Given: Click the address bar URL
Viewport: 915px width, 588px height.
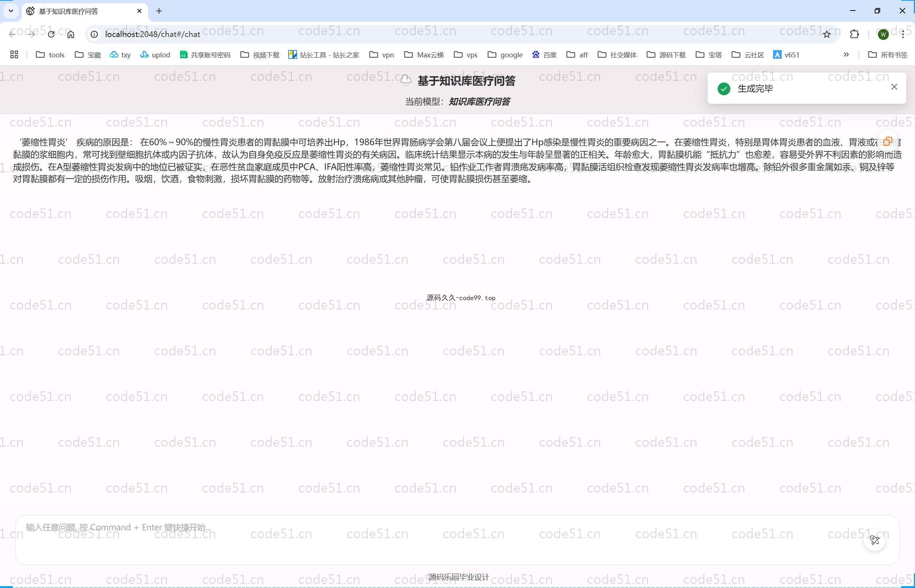Looking at the screenshot, I should point(153,34).
